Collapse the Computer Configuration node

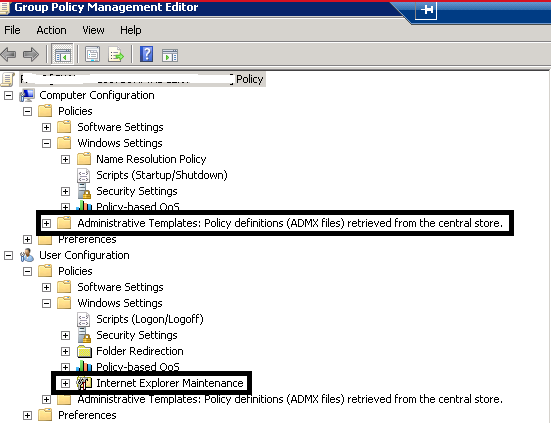[8, 96]
